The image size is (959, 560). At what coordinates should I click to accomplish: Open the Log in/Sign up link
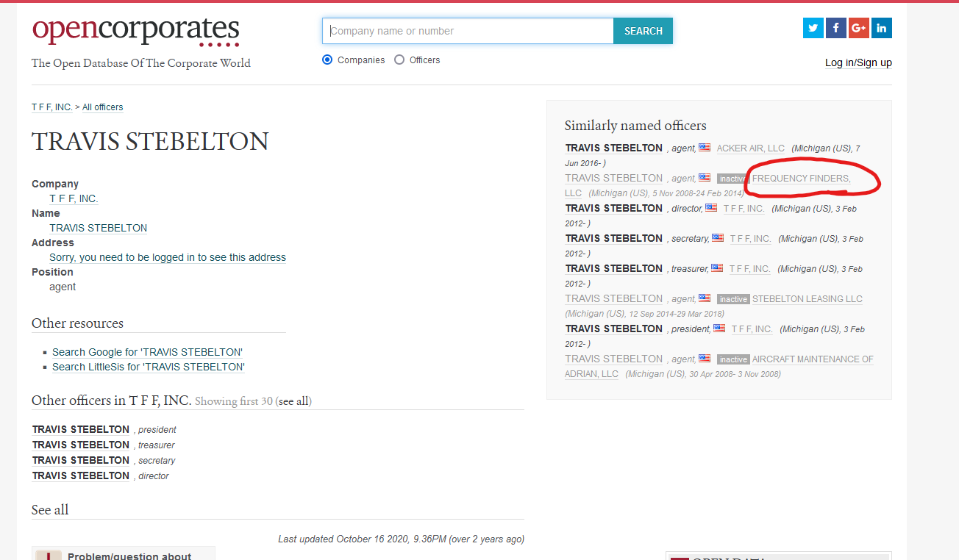858,62
